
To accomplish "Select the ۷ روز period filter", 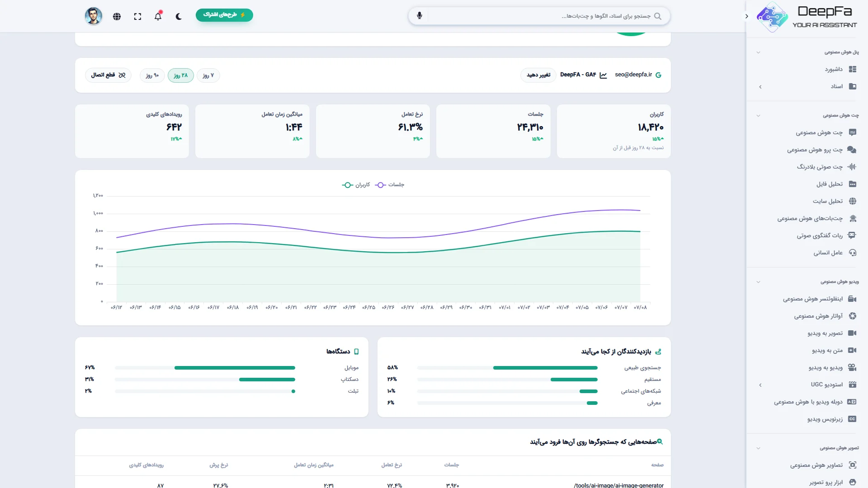I will point(208,75).
